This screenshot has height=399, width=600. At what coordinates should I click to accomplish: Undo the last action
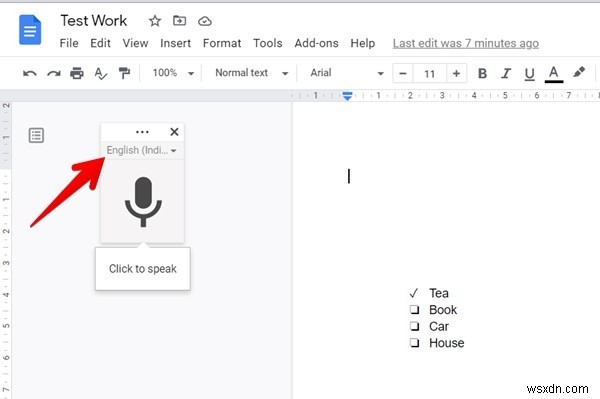[30, 73]
